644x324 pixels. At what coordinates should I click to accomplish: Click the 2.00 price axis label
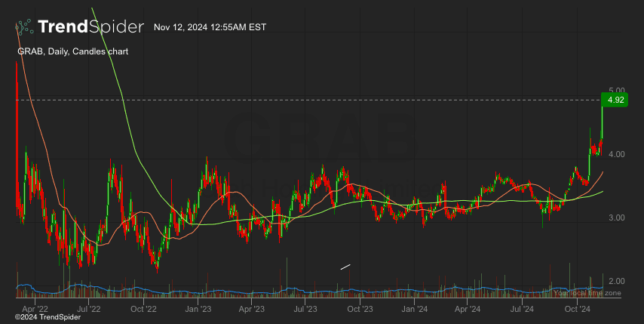pyautogui.click(x=616, y=281)
